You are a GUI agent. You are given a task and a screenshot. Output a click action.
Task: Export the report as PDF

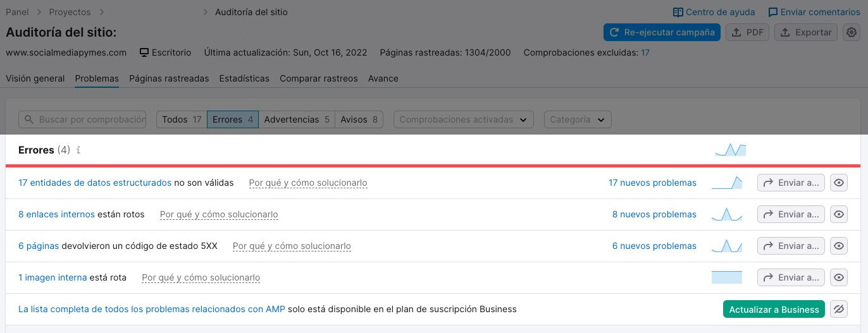pyautogui.click(x=747, y=32)
